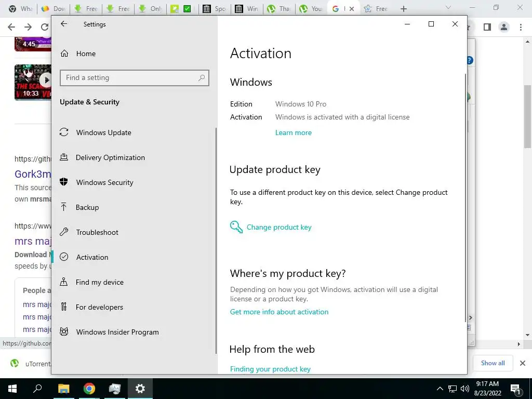Switch to the 'Tha' uTorrent tab
Viewport: 532px width, 399px height.
tap(279, 9)
